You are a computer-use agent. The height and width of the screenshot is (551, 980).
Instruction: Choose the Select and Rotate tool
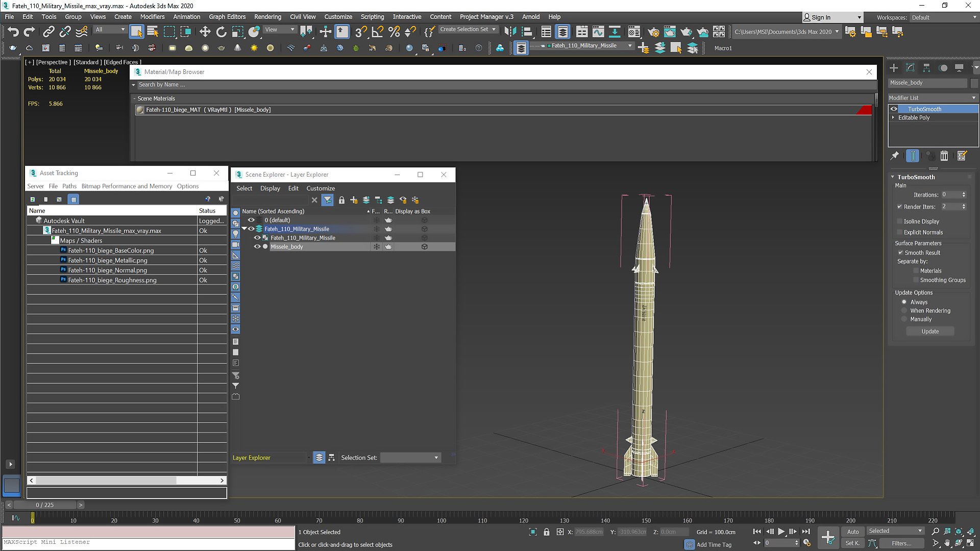(221, 32)
